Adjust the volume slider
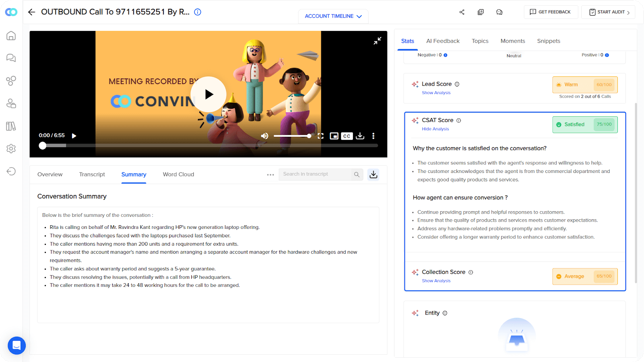 pyautogui.click(x=293, y=136)
